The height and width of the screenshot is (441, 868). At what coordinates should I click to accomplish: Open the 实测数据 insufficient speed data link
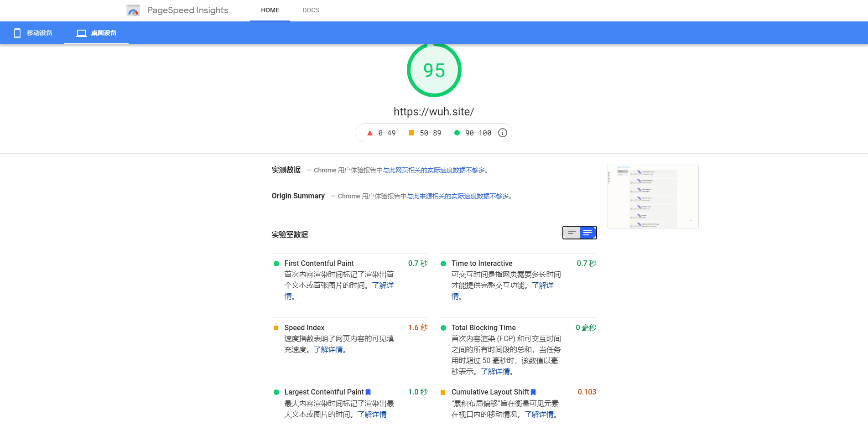(433, 170)
